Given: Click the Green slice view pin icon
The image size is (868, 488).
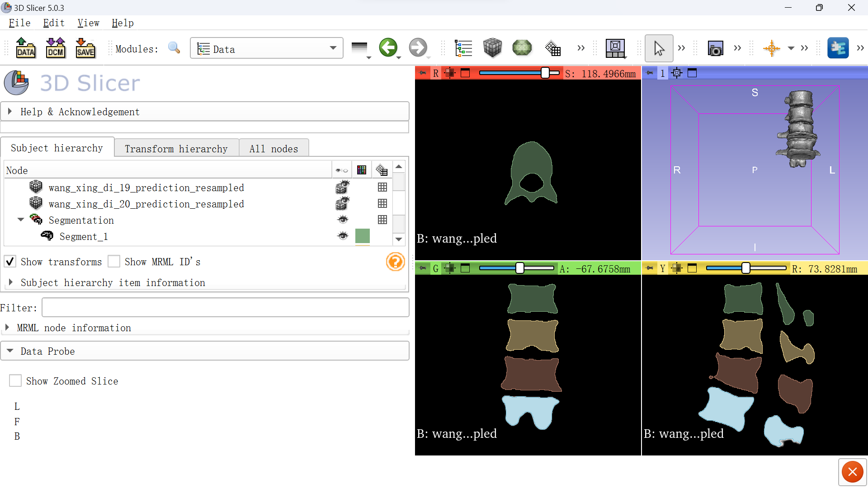Looking at the screenshot, I should pos(423,268).
